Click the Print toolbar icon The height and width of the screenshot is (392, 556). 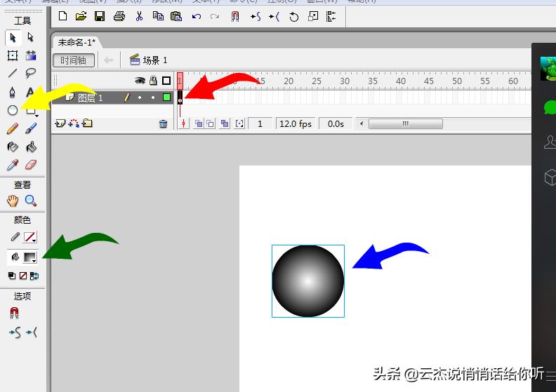pos(119,16)
